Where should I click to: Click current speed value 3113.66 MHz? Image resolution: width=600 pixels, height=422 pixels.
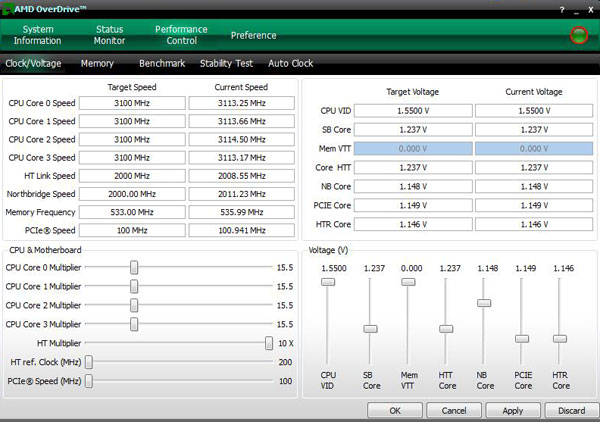[x=241, y=121]
